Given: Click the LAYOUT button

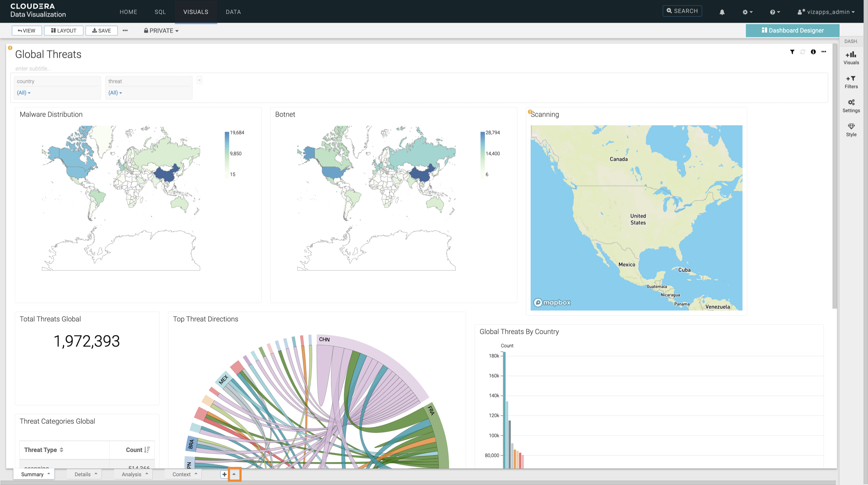Looking at the screenshot, I should tap(64, 31).
